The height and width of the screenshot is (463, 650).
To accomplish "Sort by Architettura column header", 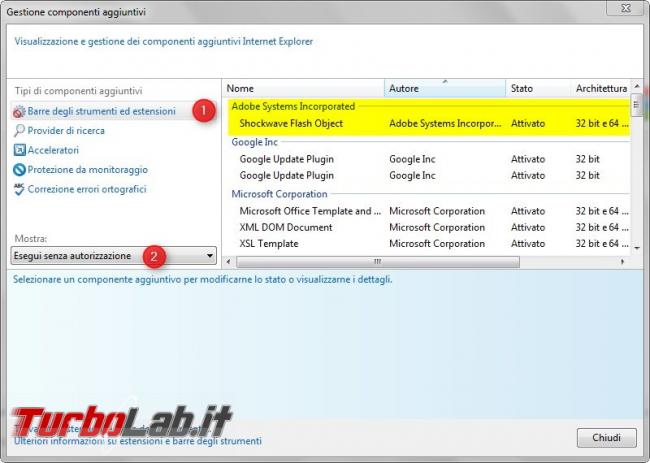I will pyautogui.click(x=601, y=88).
